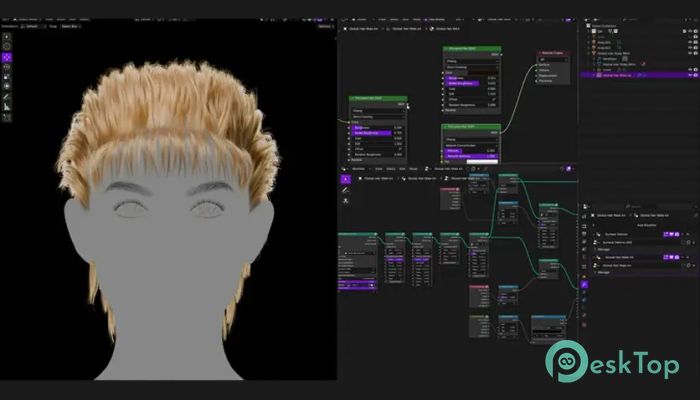Screen dimensions: 700x400
Task: Toggle viewport display for Surface Deform modifier
Action: click(x=671, y=234)
